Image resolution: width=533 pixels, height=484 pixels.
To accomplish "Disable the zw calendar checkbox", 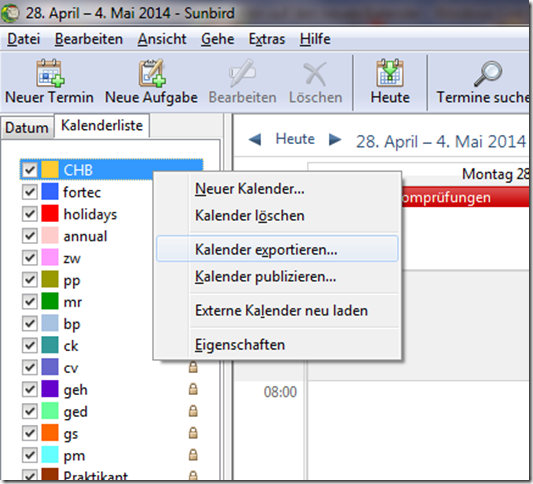I will [x=30, y=258].
